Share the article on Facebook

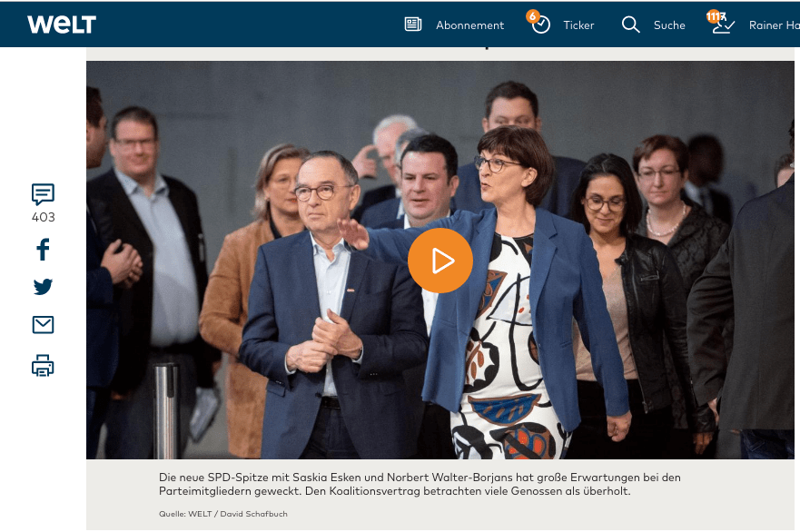43,250
